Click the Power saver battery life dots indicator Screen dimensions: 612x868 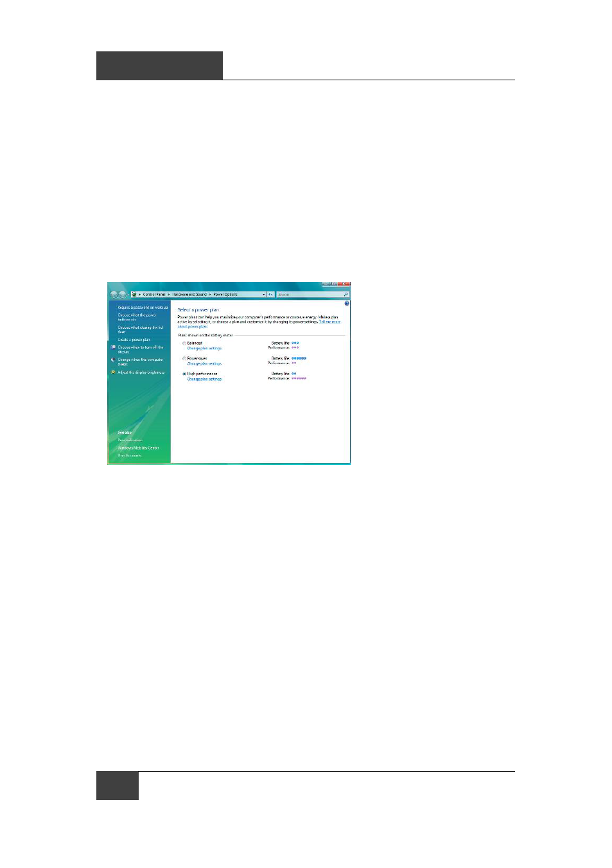[299, 358]
